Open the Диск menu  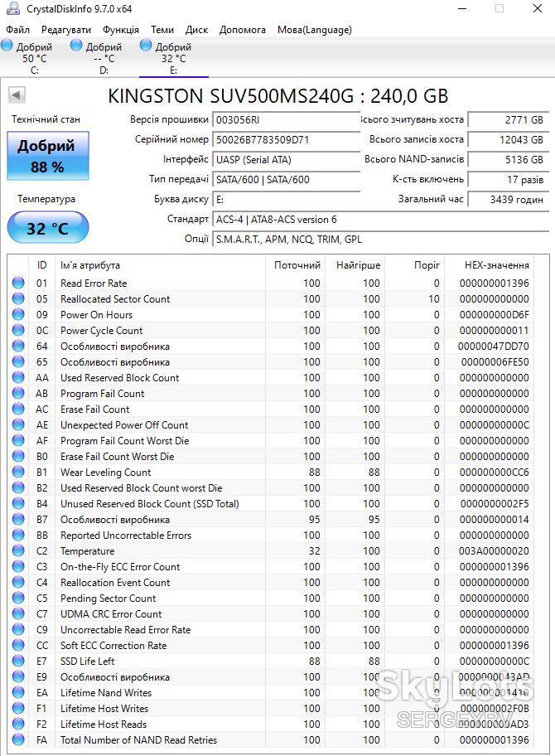point(196,30)
